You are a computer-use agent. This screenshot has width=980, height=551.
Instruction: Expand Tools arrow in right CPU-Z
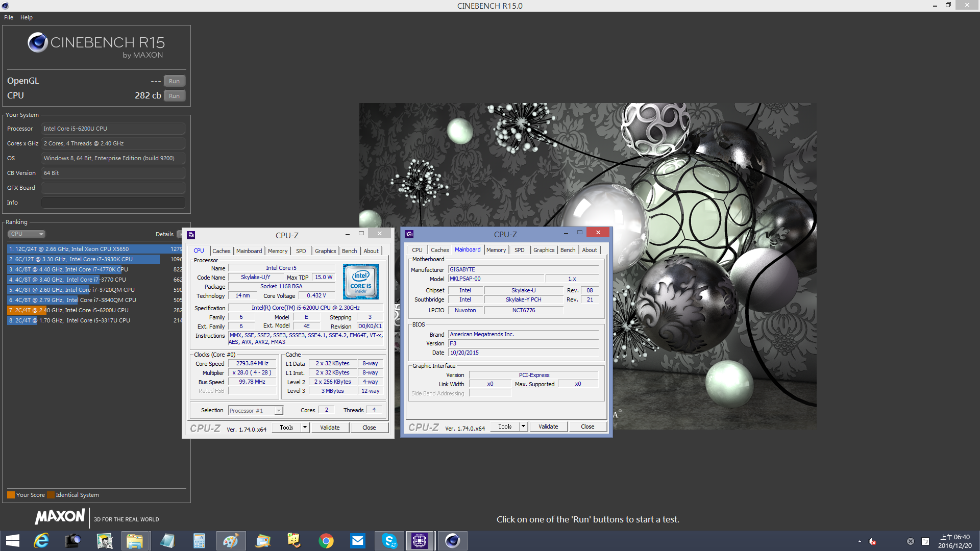[x=524, y=427]
